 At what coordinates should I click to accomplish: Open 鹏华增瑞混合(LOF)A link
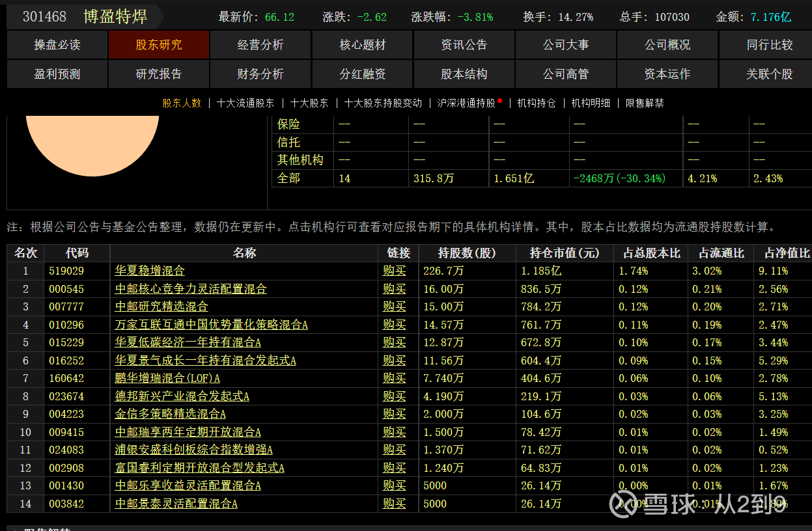167,378
